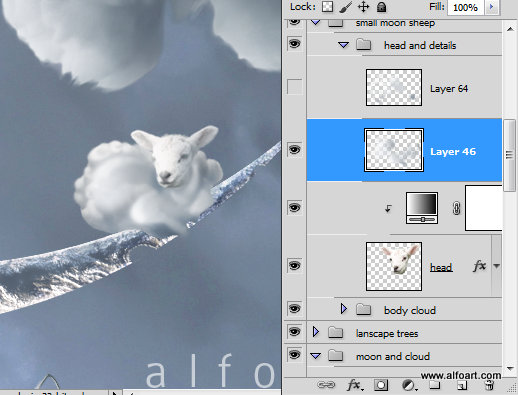Click layers panel scroll down arrow

pos(510,368)
